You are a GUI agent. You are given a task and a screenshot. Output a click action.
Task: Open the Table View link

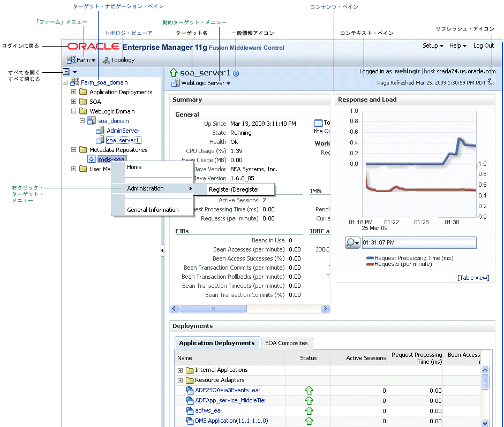473,278
